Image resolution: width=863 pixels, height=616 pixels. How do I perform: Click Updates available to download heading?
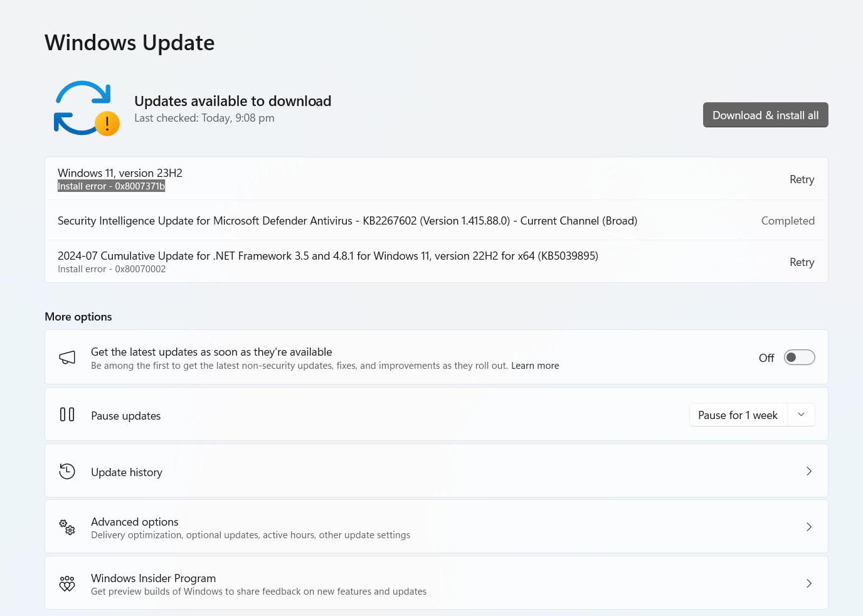[x=233, y=101]
